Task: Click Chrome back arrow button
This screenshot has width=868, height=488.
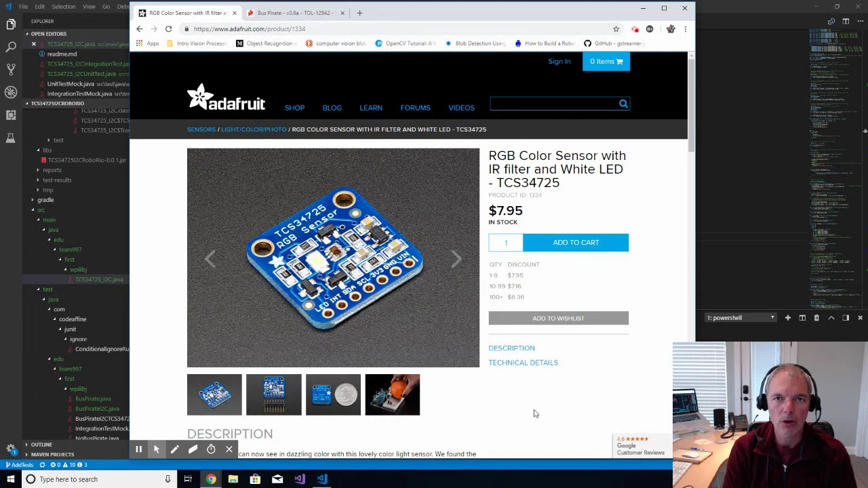Action: click(140, 29)
